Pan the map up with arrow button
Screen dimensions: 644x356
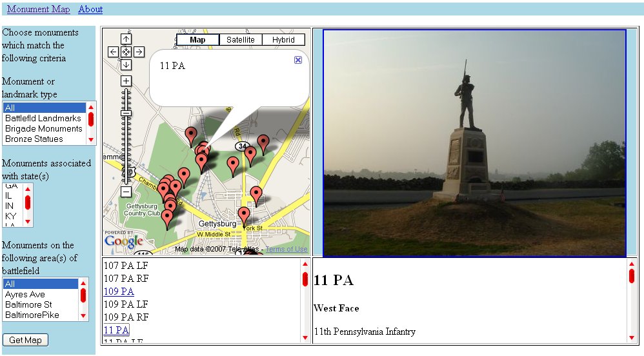(126, 39)
